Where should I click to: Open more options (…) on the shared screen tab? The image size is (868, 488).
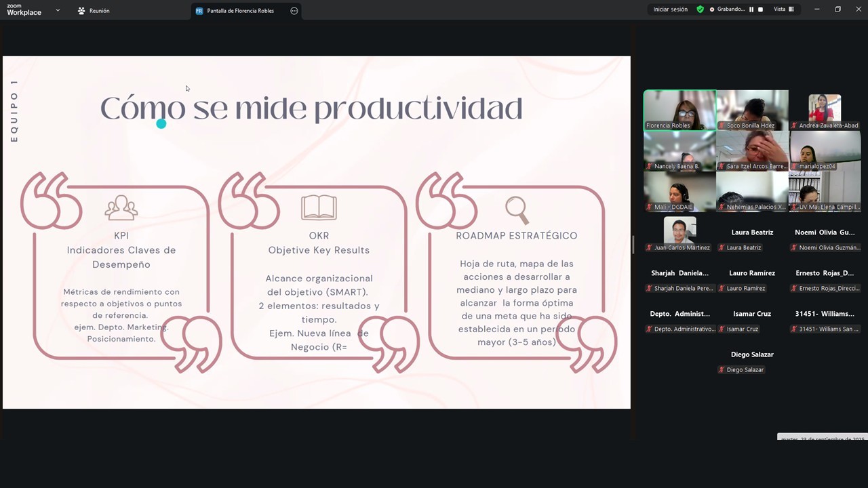coord(294,10)
